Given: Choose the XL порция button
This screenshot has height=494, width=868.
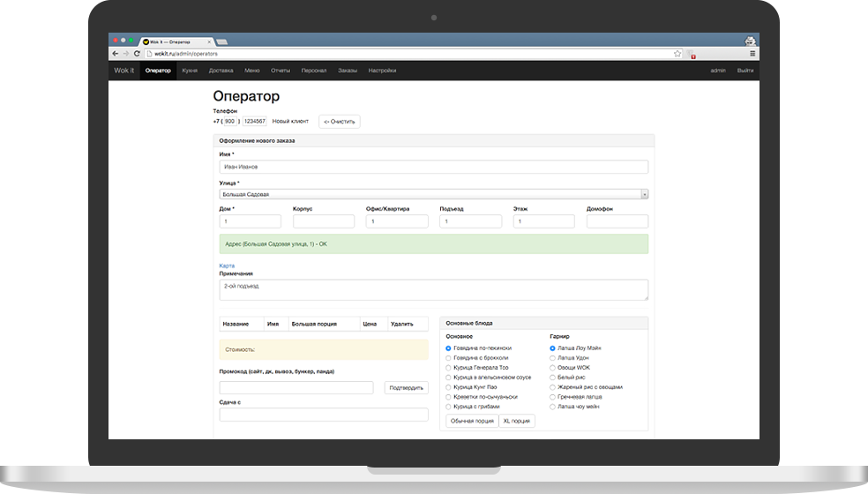Looking at the screenshot, I should click(517, 421).
